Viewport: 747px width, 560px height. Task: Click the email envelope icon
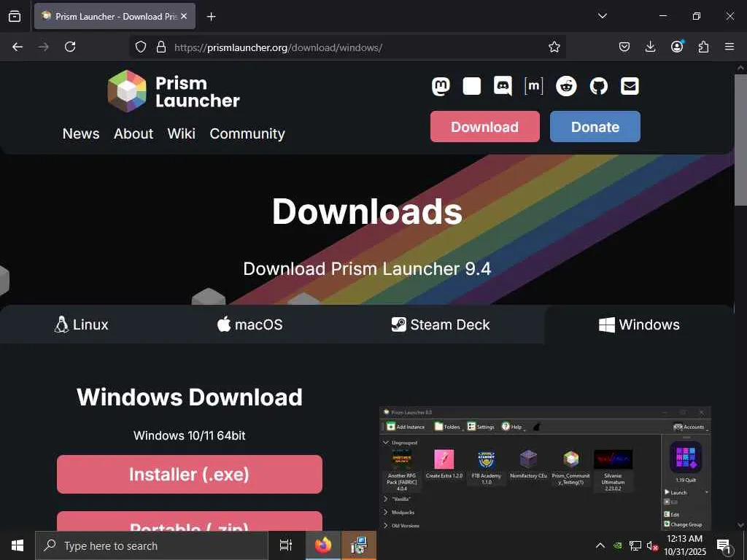point(630,86)
